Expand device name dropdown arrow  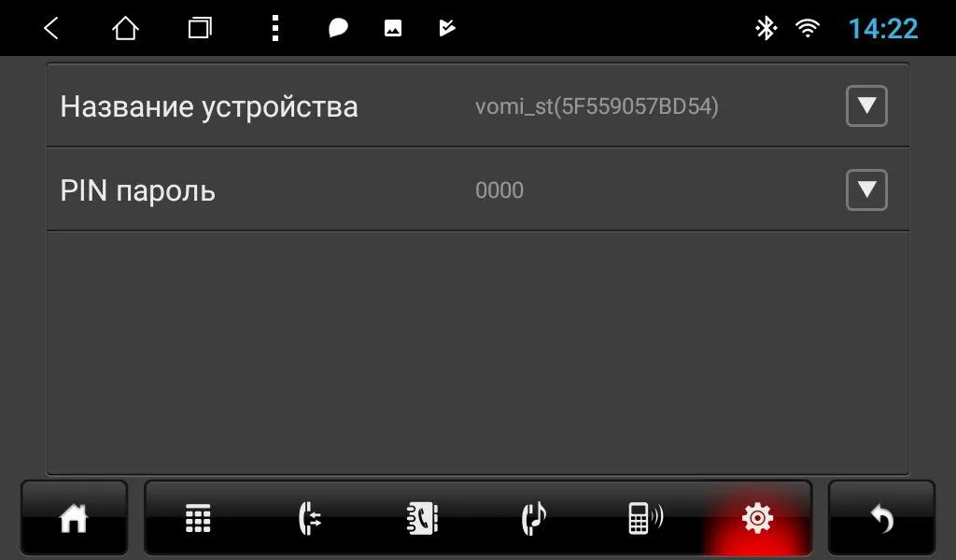pos(866,106)
